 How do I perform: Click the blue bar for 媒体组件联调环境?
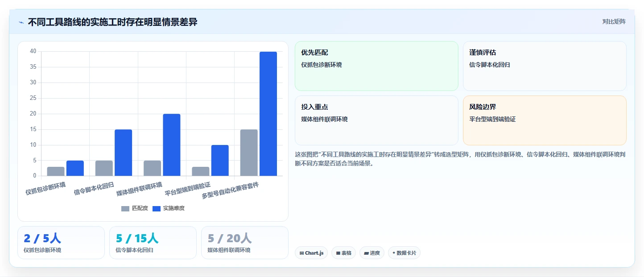[172, 145]
